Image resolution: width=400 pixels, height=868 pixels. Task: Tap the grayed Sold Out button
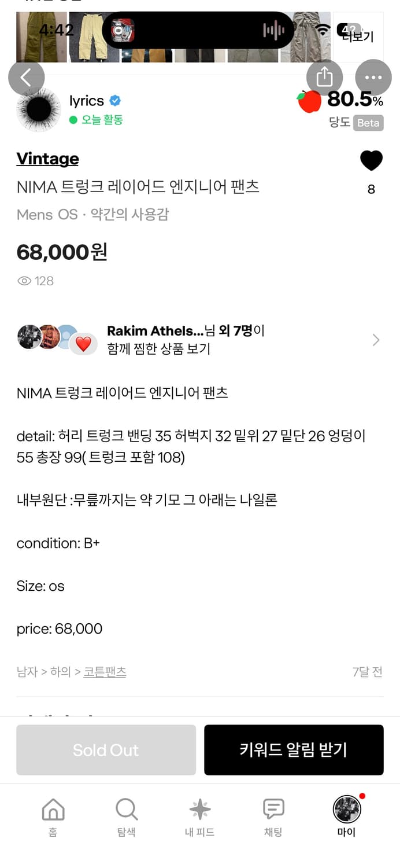click(106, 750)
